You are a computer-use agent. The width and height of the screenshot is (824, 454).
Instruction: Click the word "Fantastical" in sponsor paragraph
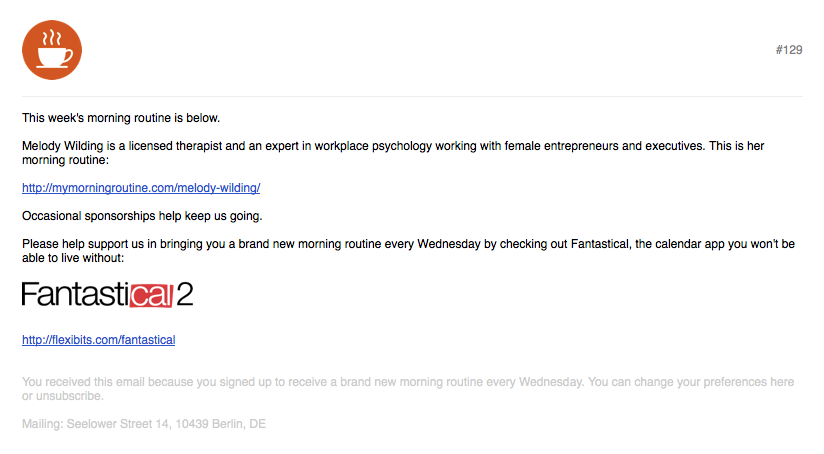600,244
